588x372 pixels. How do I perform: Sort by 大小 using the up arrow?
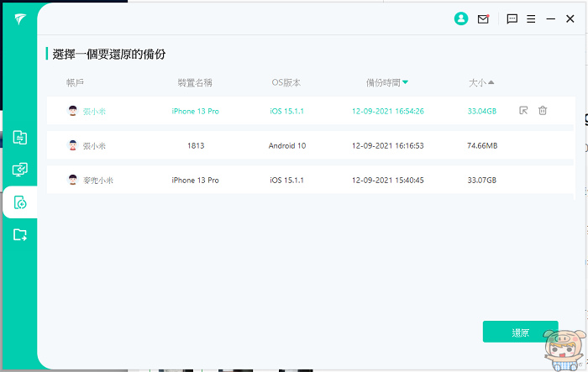pyautogui.click(x=491, y=82)
